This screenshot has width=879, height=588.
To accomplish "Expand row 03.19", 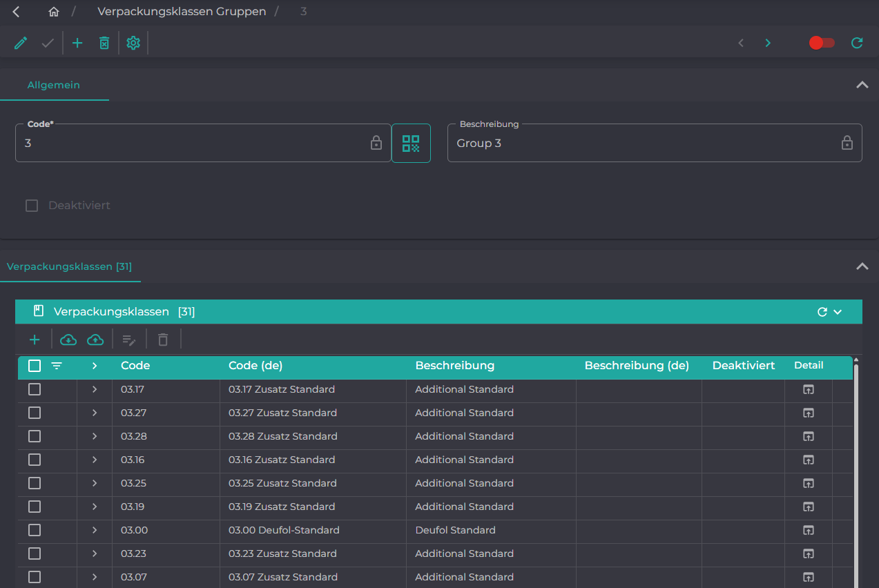I will pos(95,507).
